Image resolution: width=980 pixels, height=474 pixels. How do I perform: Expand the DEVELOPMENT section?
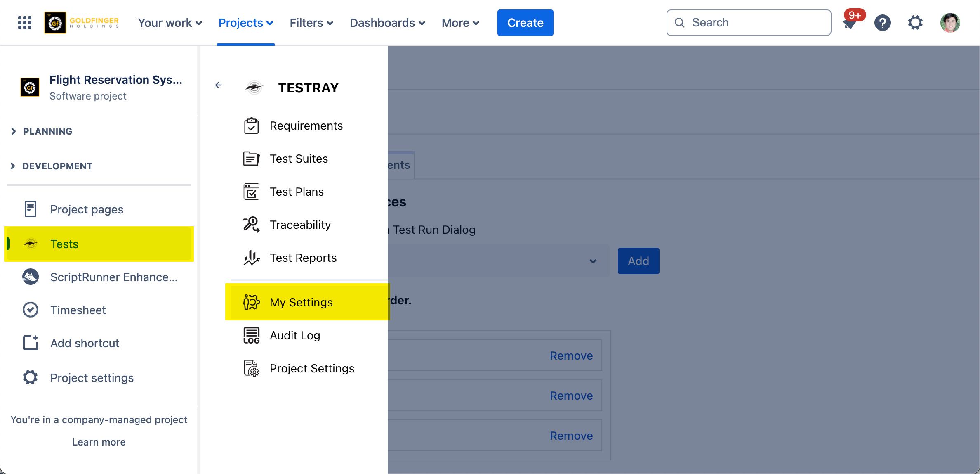pos(57,166)
